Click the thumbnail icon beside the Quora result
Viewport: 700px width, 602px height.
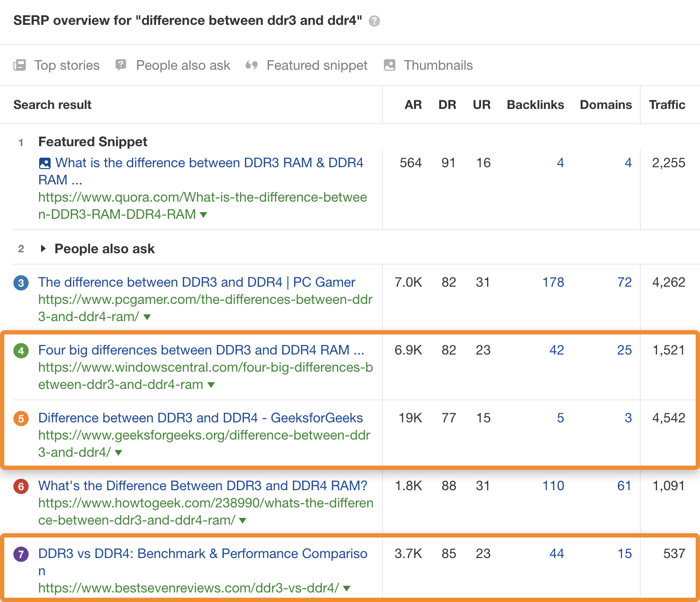tap(44, 163)
